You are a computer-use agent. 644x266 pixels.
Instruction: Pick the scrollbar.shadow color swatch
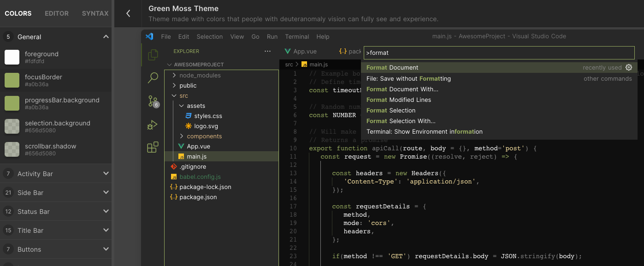pos(12,149)
